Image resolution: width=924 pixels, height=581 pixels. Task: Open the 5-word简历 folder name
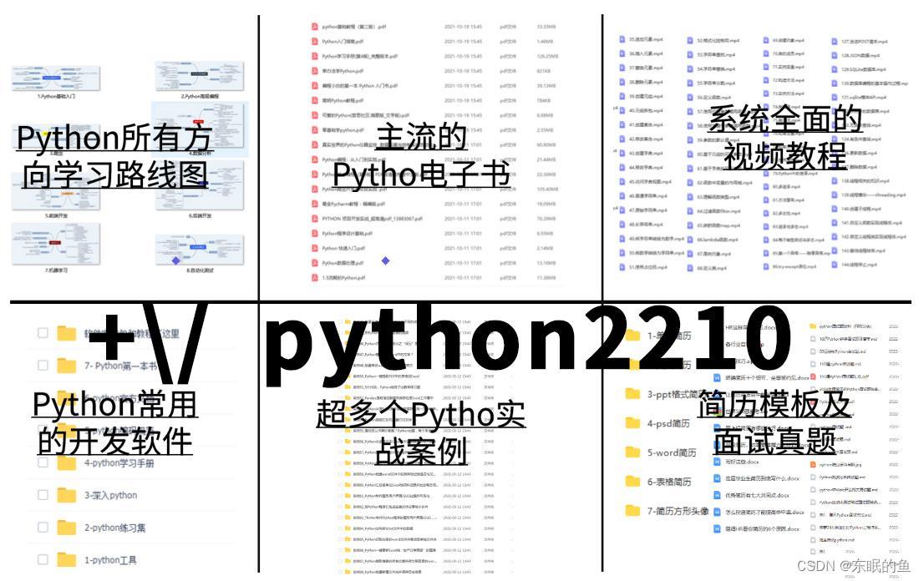(x=672, y=452)
